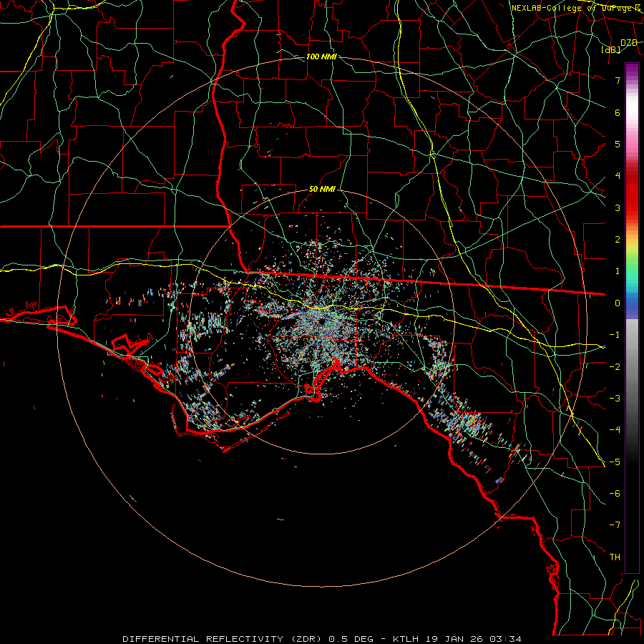Click the "-6" value on the color scale
Viewport: 644px width, 644px height.
click(615, 494)
